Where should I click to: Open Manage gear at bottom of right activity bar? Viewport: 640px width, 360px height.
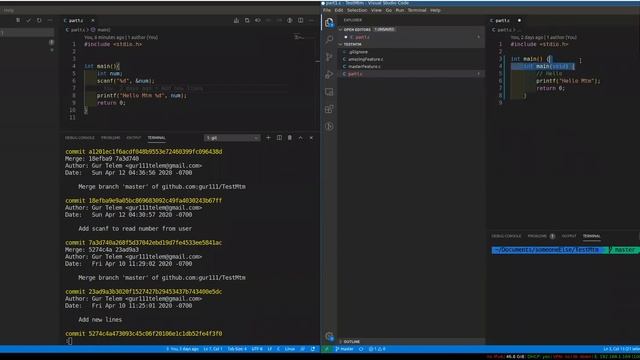point(329,336)
